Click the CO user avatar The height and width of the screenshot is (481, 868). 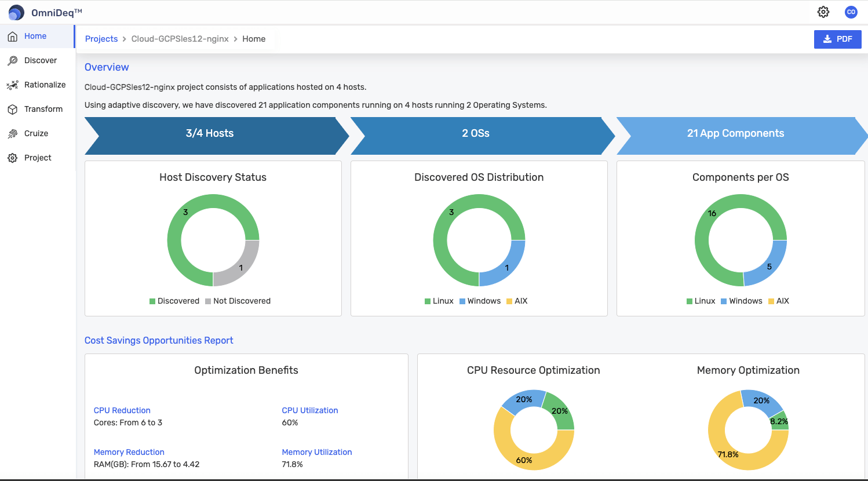point(851,12)
